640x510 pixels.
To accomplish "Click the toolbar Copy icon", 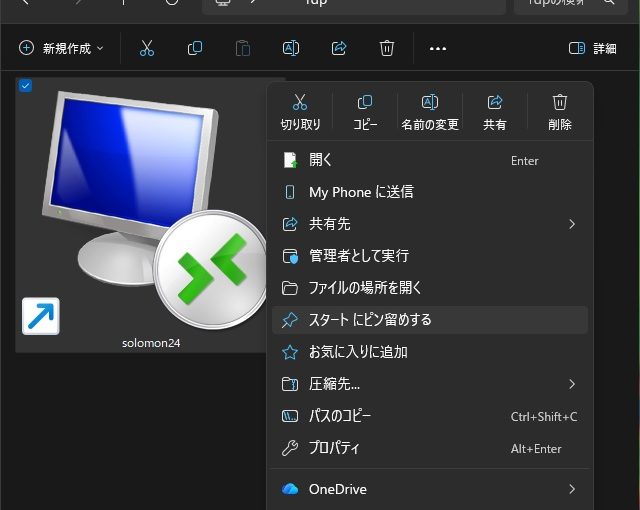I will (195, 48).
